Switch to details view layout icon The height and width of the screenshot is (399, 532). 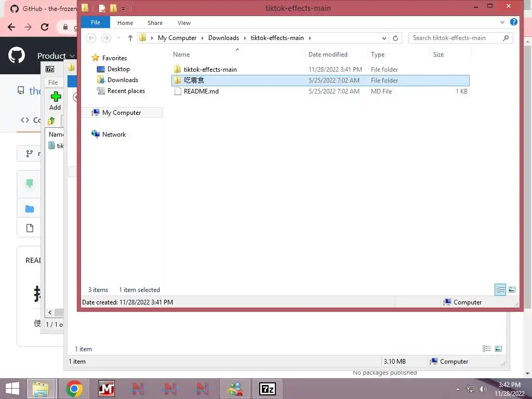pos(500,290)
